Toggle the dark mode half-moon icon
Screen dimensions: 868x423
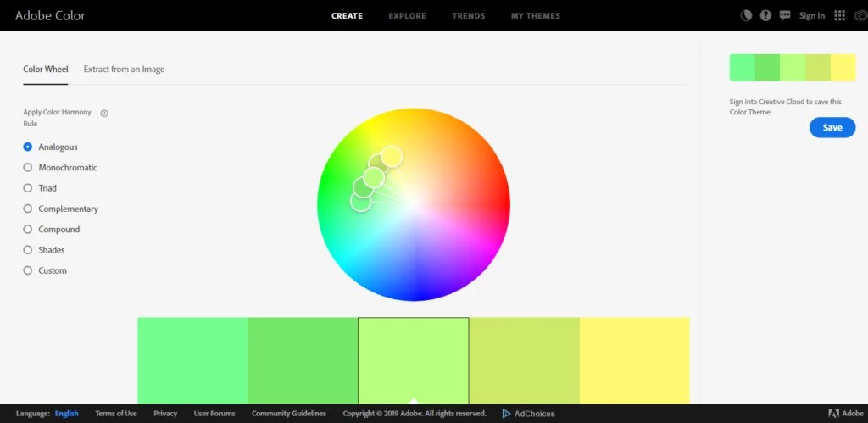[x=746, y=15]
